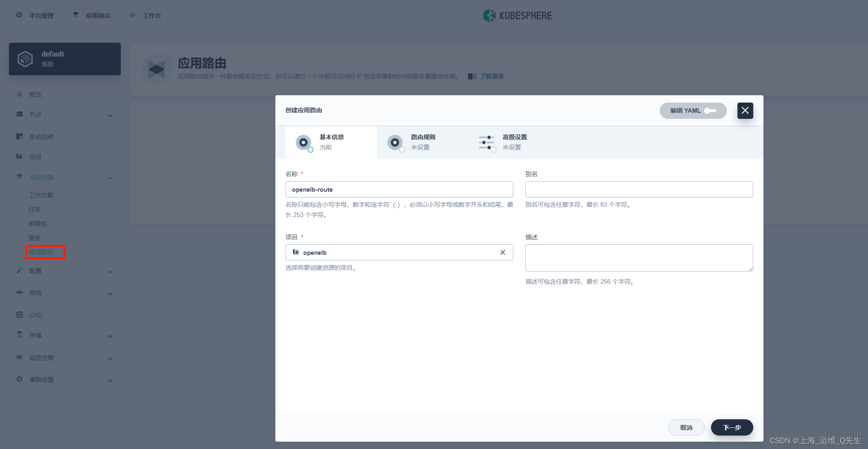The height and width of the screenshot is (449, 868).
Task: Open the 基本信息 tab
Action: coord(331,142)
